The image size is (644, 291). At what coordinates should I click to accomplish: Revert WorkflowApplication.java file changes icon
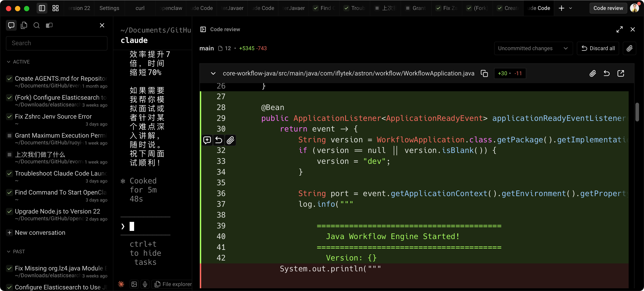607,73
